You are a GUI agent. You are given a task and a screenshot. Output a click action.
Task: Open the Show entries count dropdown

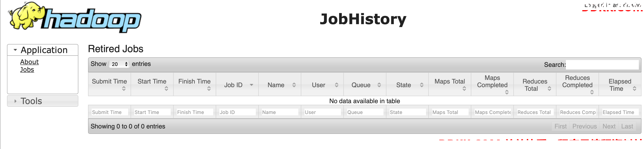[x=119, y=64]
